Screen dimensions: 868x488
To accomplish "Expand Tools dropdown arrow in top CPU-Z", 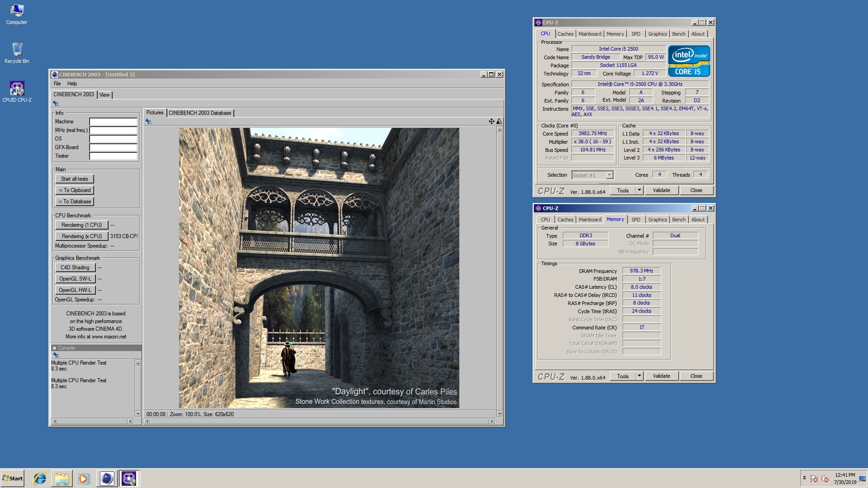I will coord(639,190).
